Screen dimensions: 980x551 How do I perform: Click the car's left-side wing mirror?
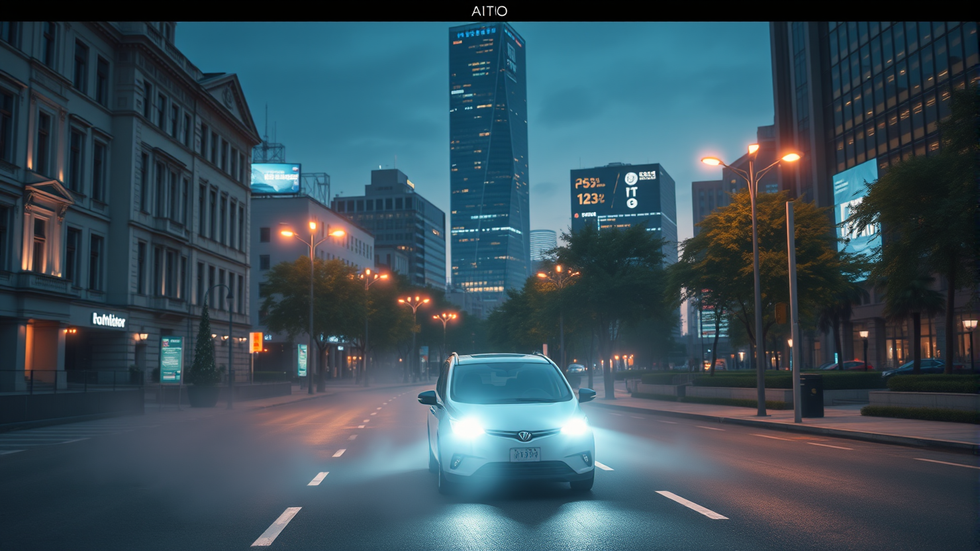pyautogui.click(x=428, y=397)
